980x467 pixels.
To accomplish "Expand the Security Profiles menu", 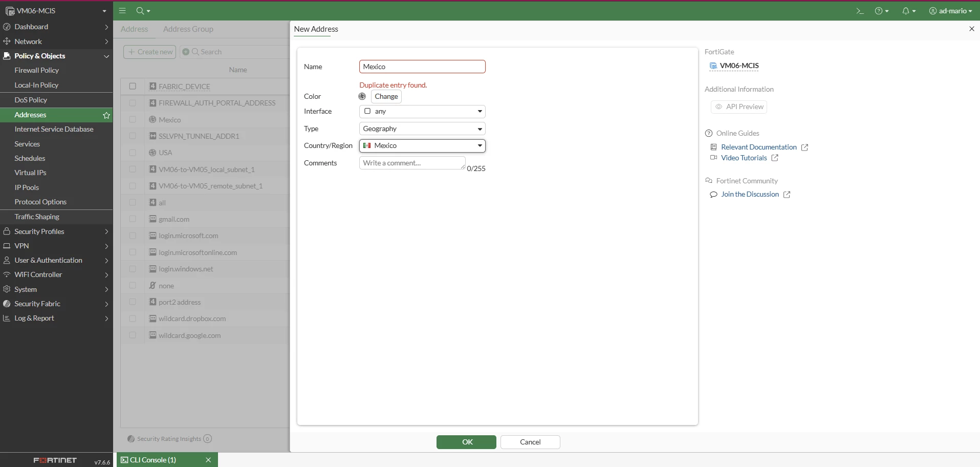I will point(56,231).
